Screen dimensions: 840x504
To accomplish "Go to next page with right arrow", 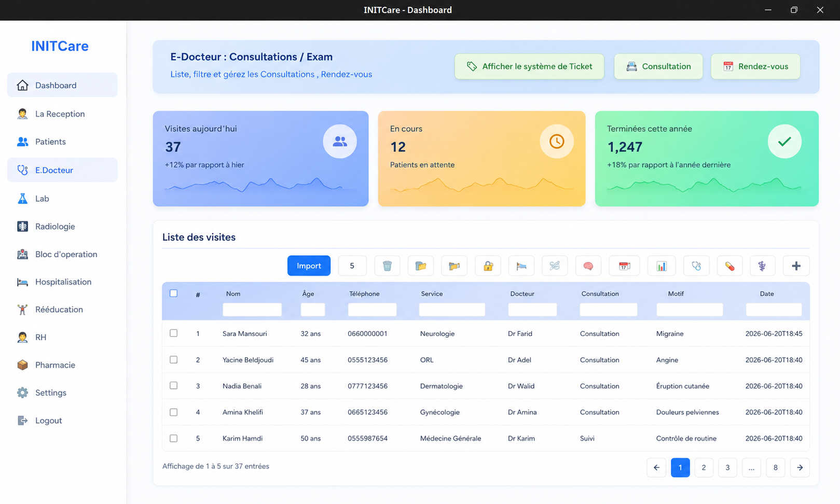I will (800, 468).
